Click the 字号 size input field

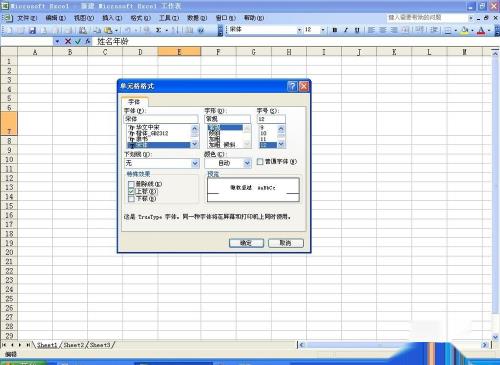pyautogui.click(x=271, y=119)
